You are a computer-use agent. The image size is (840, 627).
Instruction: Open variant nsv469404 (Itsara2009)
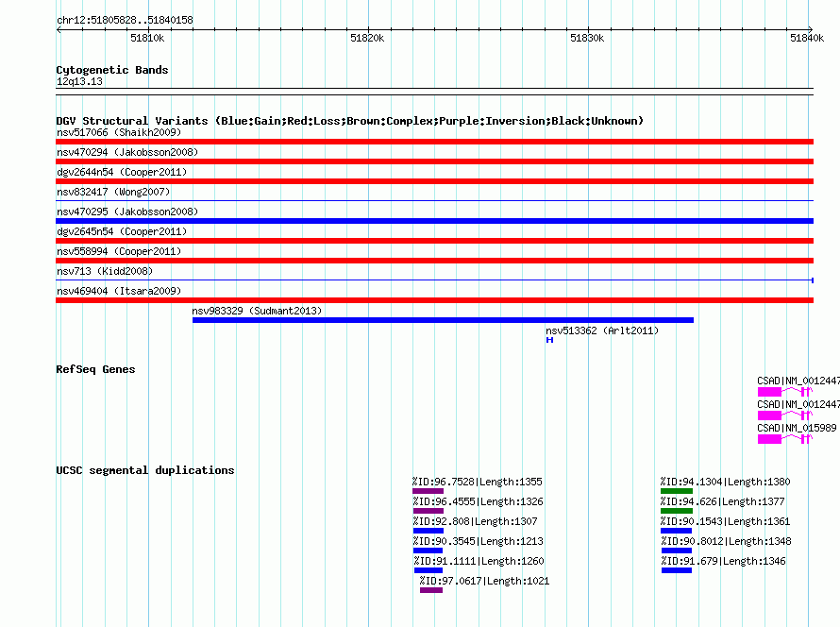tap(119, 291)
